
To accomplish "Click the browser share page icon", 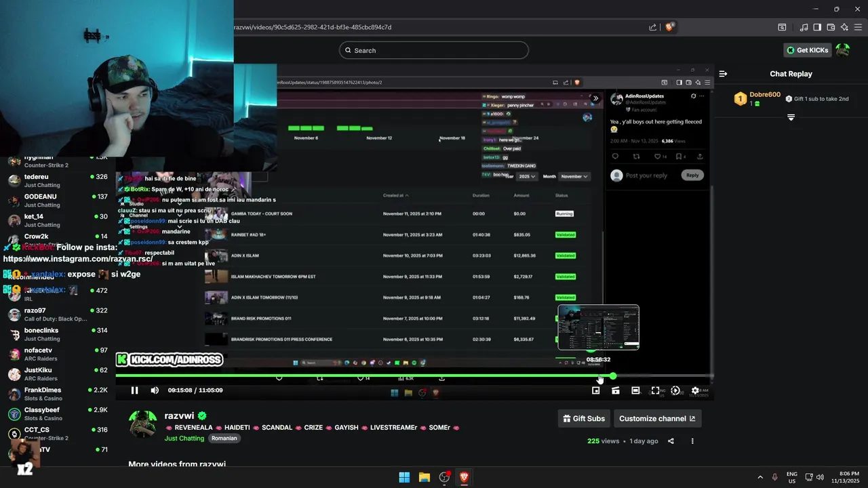I will [652, 27].
